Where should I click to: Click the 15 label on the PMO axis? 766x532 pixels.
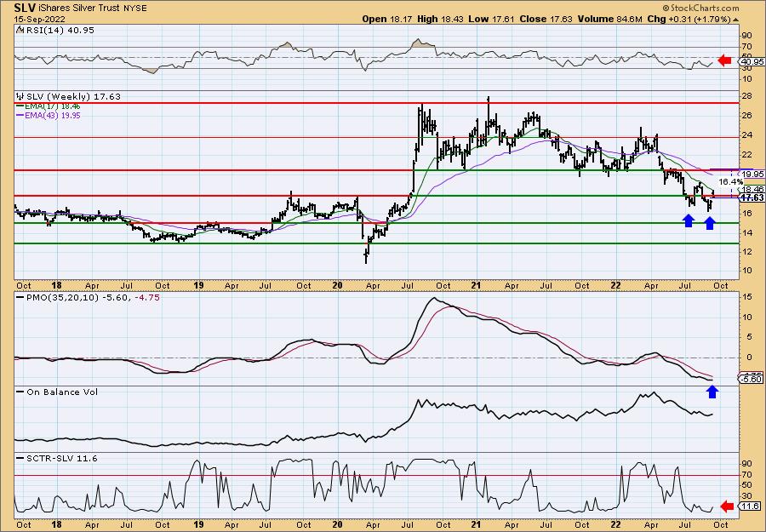tap(746, 296)
